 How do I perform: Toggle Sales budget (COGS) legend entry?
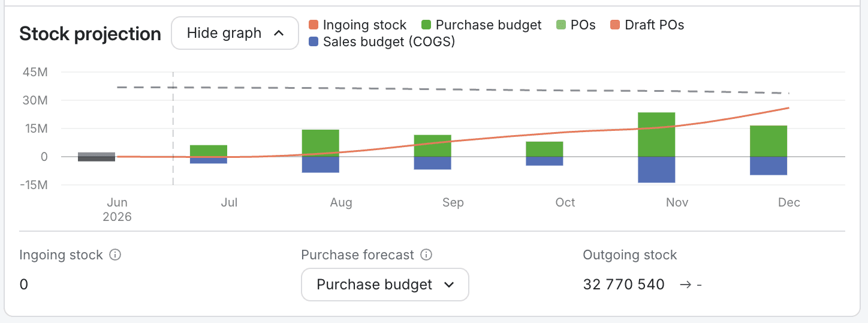(x=382, y=42)
